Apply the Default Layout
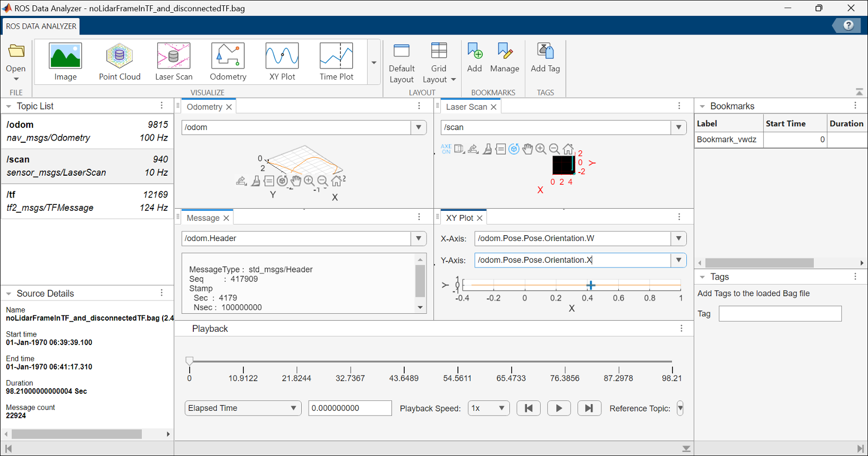 click(402, 63)
